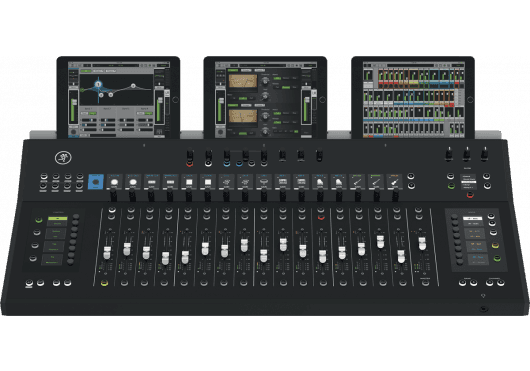Select the orange-labeled guitar channel display
The height and width of the screenshot is (371, 530).
394,182
